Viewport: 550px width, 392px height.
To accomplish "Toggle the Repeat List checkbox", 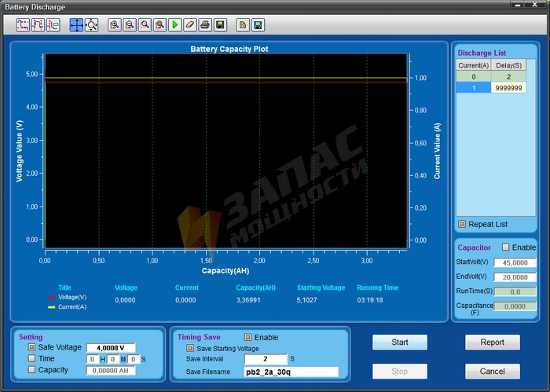I will click(x=462, y=225).
